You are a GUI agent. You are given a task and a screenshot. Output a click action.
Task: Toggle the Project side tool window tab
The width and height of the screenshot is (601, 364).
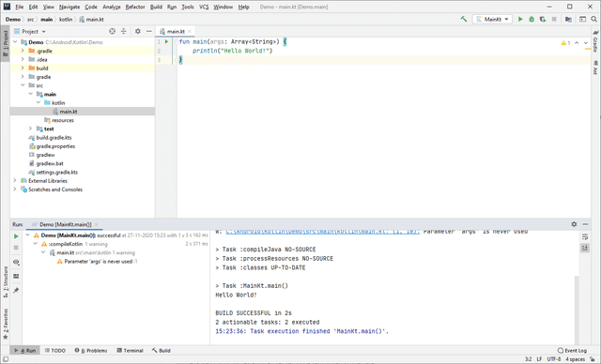6,44
